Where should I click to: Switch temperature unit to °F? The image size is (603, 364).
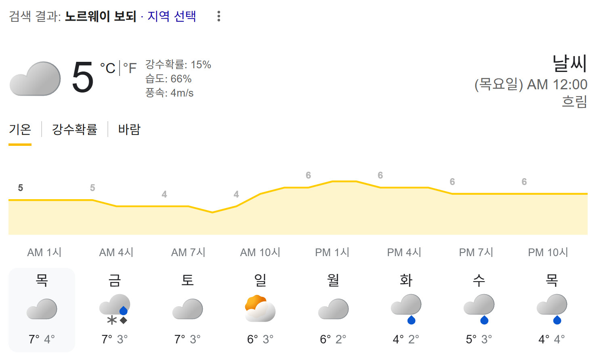click(130, 68)
